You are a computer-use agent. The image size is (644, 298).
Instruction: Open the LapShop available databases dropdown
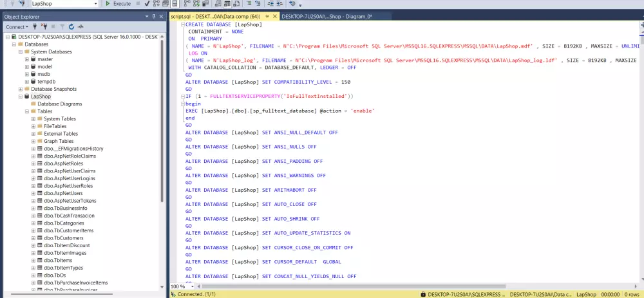click(95, 4)
